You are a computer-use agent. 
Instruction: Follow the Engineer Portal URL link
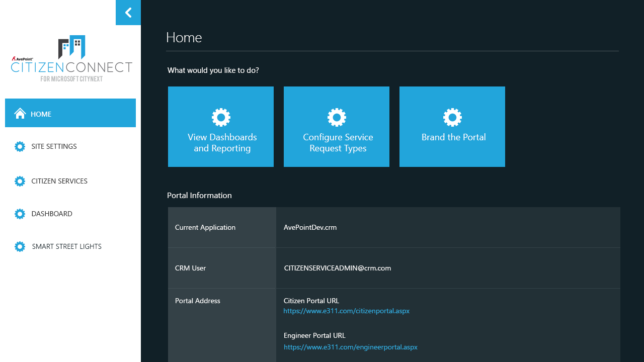coord(350,347)
